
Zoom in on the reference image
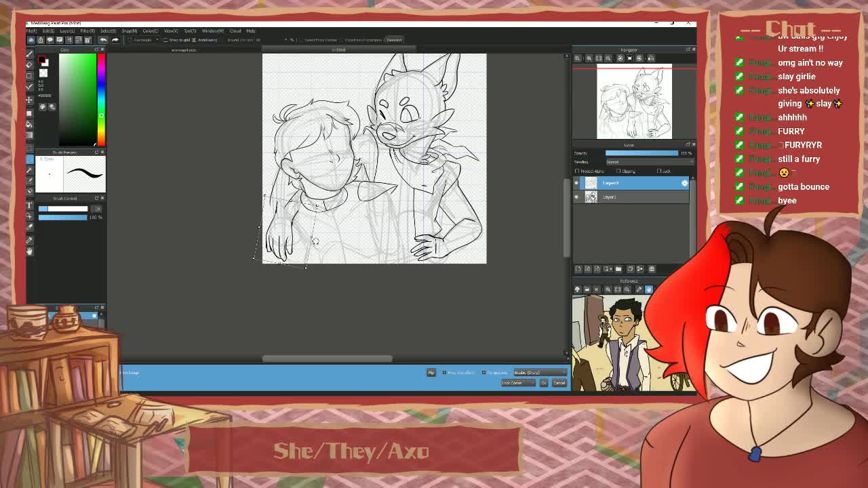608,289
